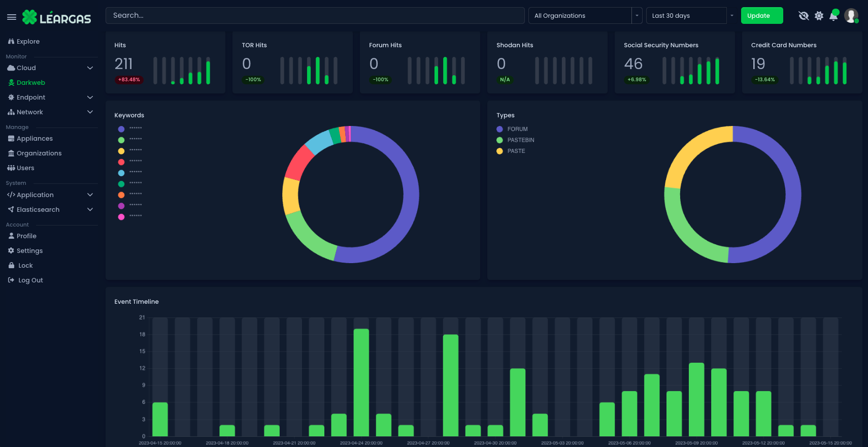Click into the Search field
Viewport: 868px width, 447px height.
[x=315, y=16]
